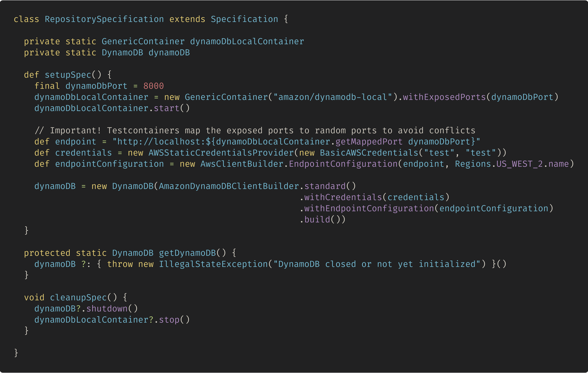The width and height of the screenshot is (588, 373).
Task: Click the 'withEndpointConfiguration' method call
Action: tap(369, 209)
